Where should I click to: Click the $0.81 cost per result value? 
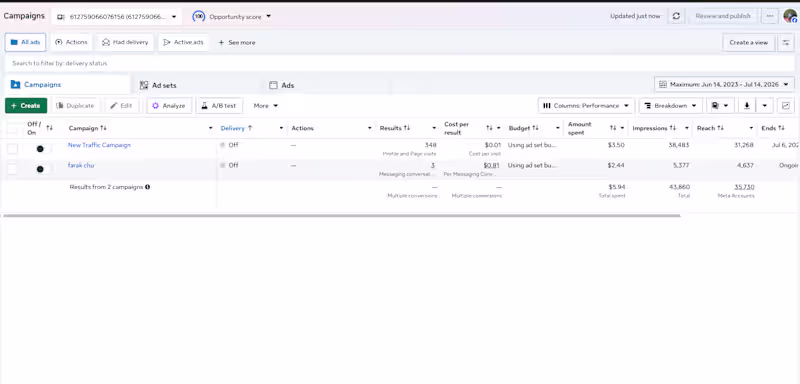[491, 165]
